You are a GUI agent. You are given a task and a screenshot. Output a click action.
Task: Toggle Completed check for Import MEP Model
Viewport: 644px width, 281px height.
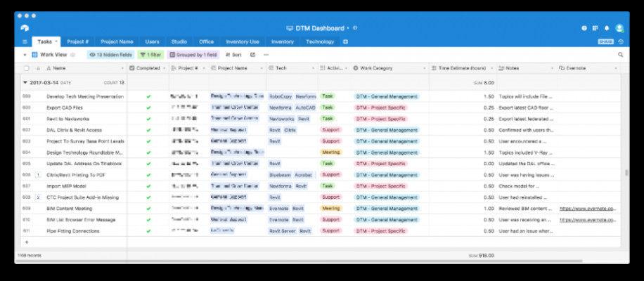click(x=148, y=186)
